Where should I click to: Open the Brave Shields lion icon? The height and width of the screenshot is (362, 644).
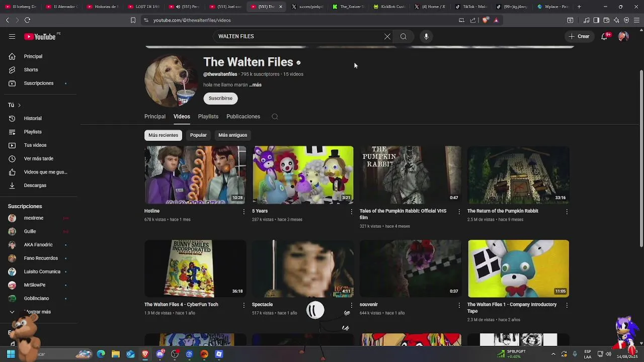coord(485,20)
